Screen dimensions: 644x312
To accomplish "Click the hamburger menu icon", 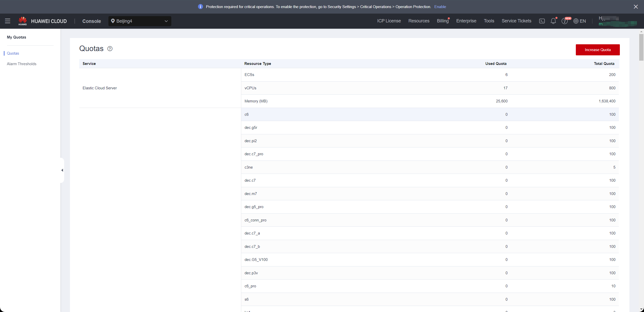I will pyautogui.click(x=7, y=21).
